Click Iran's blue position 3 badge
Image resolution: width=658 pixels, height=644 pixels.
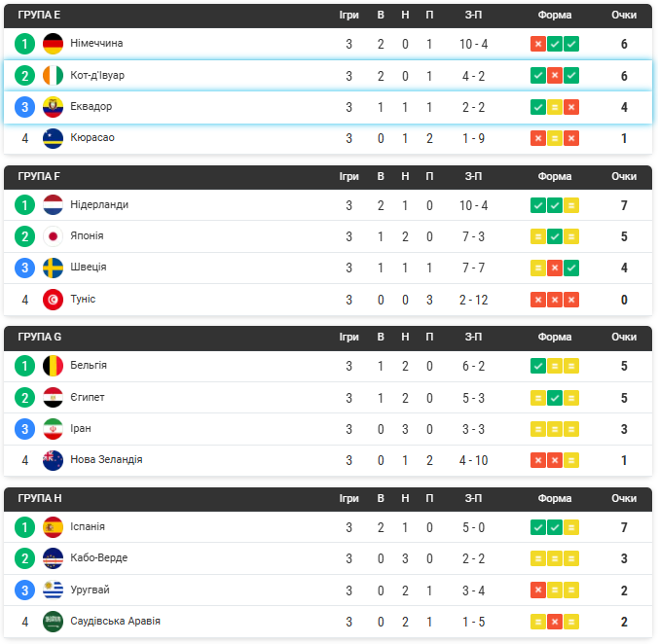point(24,429)
